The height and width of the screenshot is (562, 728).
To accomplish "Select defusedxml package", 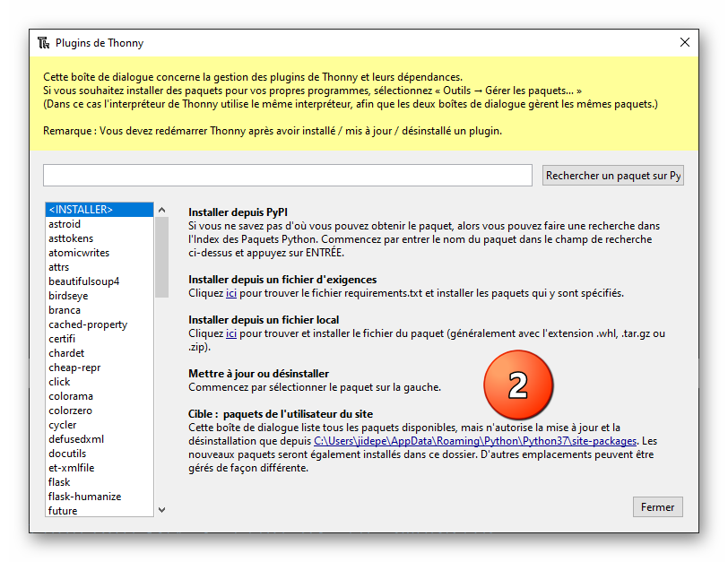I will pos(100,439).
